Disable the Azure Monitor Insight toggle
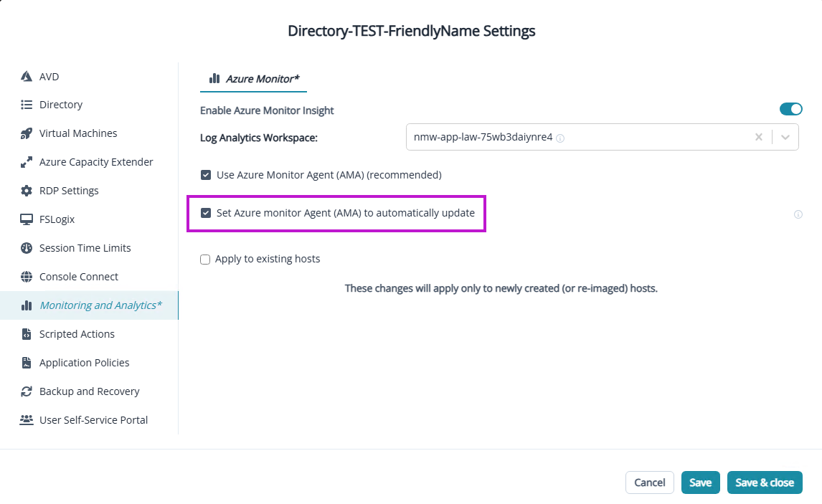 [790, 109]
